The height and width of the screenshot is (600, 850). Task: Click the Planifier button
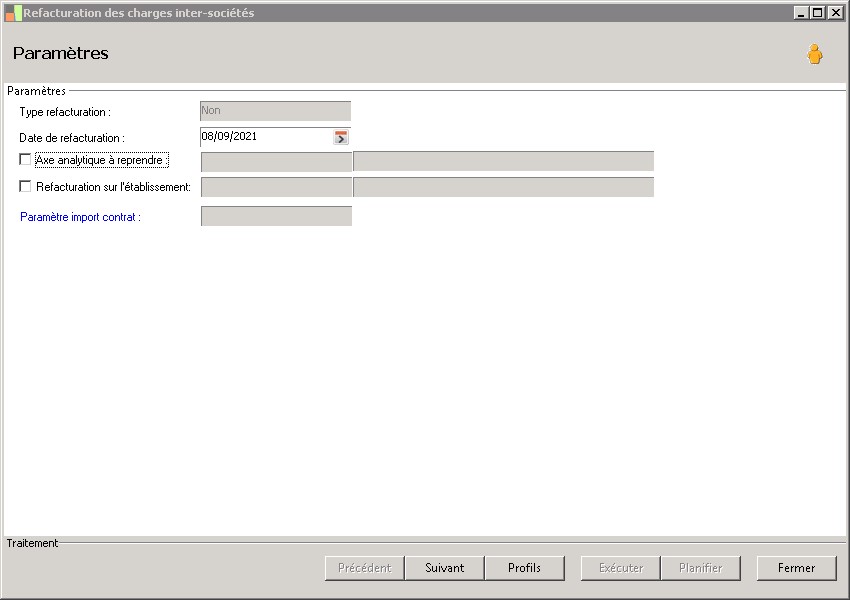(x=700, y=568)
